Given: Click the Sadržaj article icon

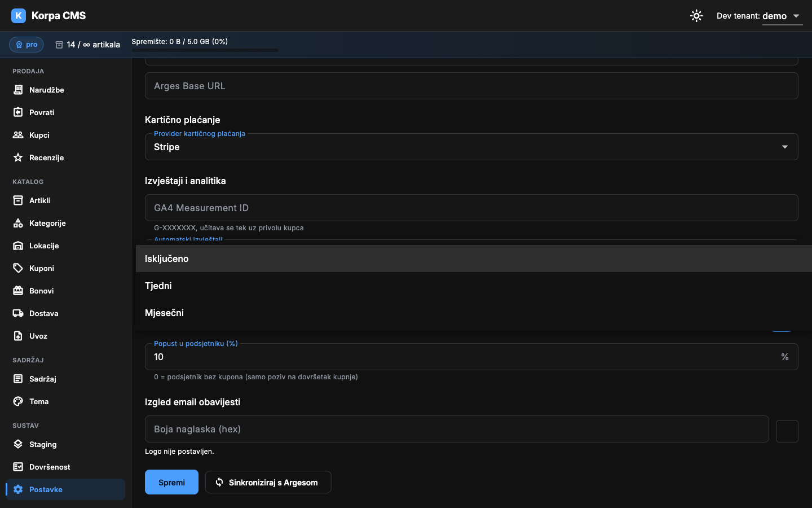Looking at the screenshot, I should coord(18,379).
